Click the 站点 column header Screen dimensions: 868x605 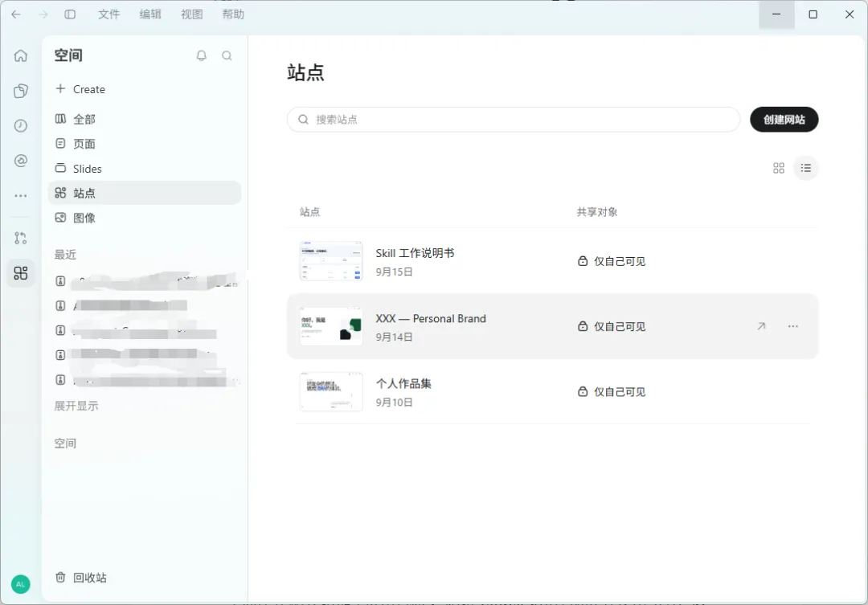point(310,212)
